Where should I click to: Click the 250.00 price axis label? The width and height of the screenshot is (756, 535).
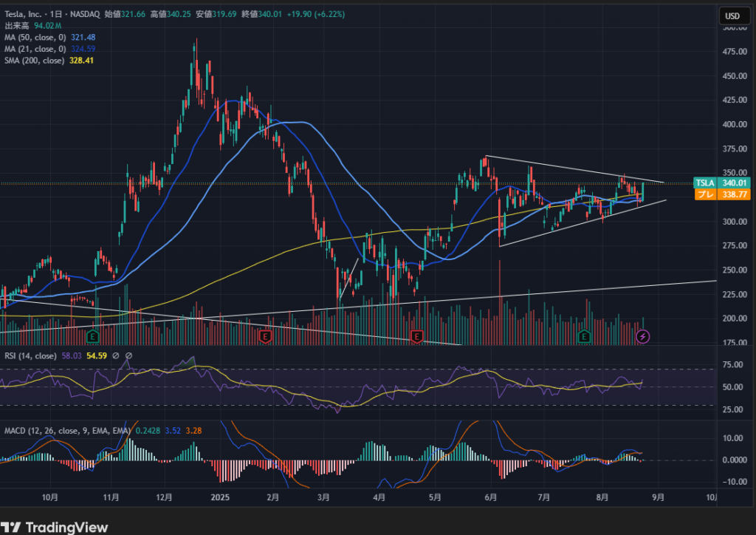coord(735,270)
